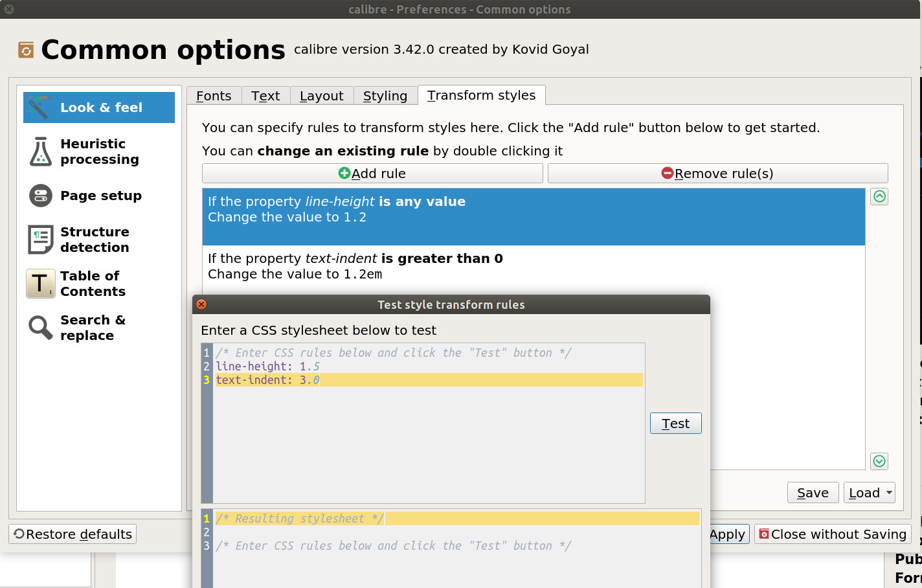
Task: Select the Table of Contents label
Action: click(93, 284)
